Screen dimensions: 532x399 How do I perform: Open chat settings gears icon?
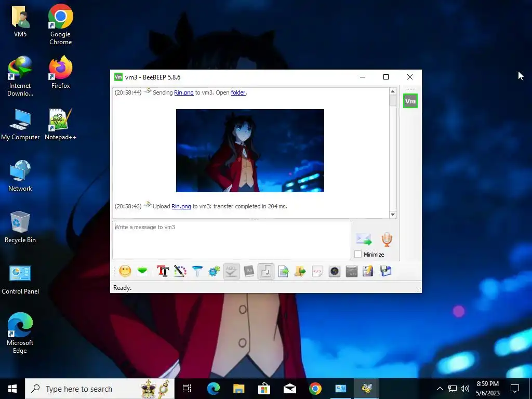click(x=214, y=271)
